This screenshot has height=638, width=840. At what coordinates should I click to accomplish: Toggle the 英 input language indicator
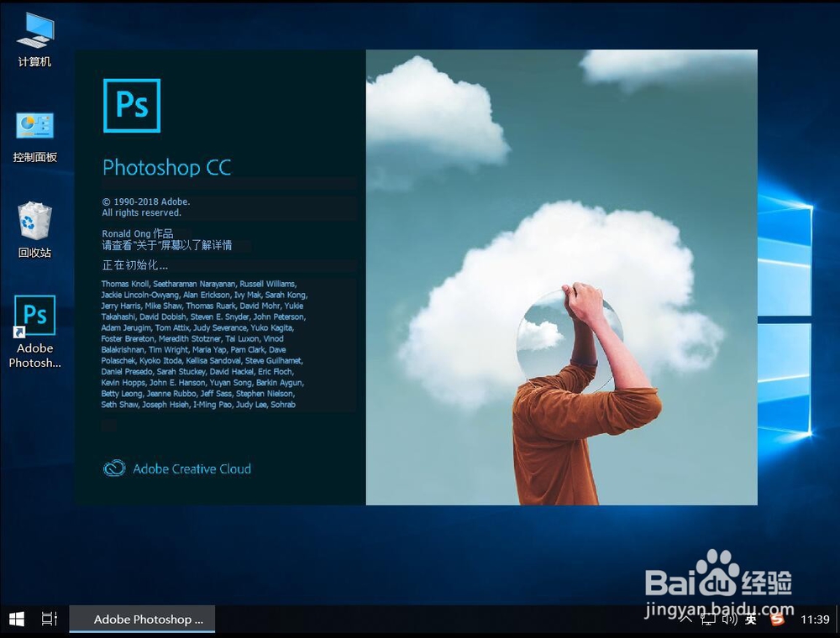point(751,620)
